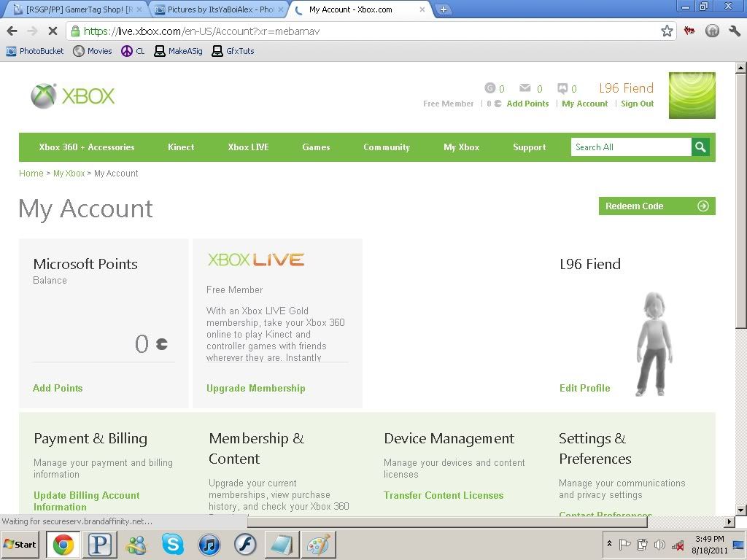Image resolution: width=747 pixels, height=560 pixels.
Task: Open the friend notifications icon
Action: 562,88
